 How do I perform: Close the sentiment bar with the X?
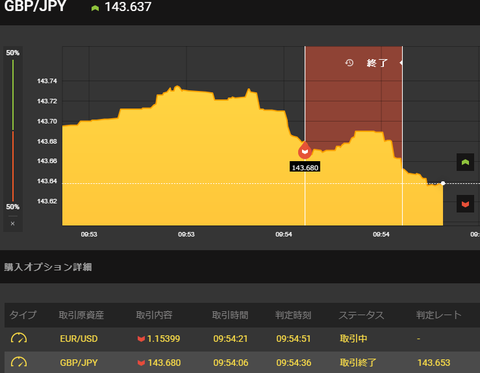pyautogui.click(x=13, y=224)
